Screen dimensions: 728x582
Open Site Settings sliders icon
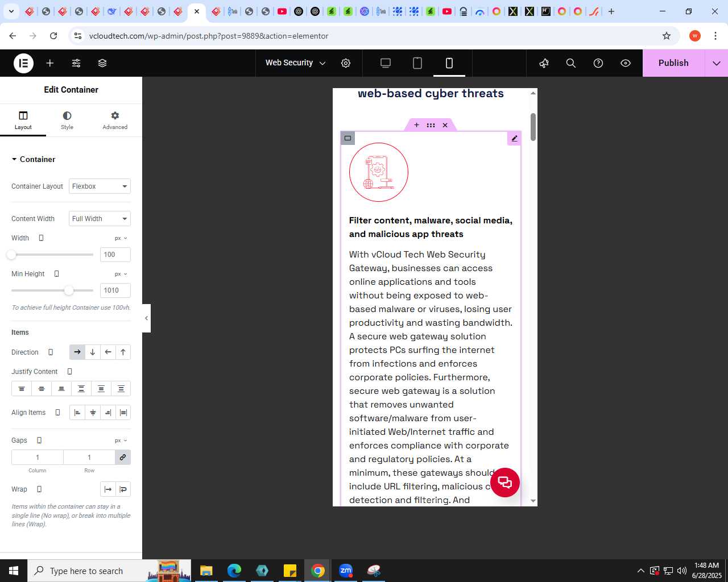click(x=76, y=63)
